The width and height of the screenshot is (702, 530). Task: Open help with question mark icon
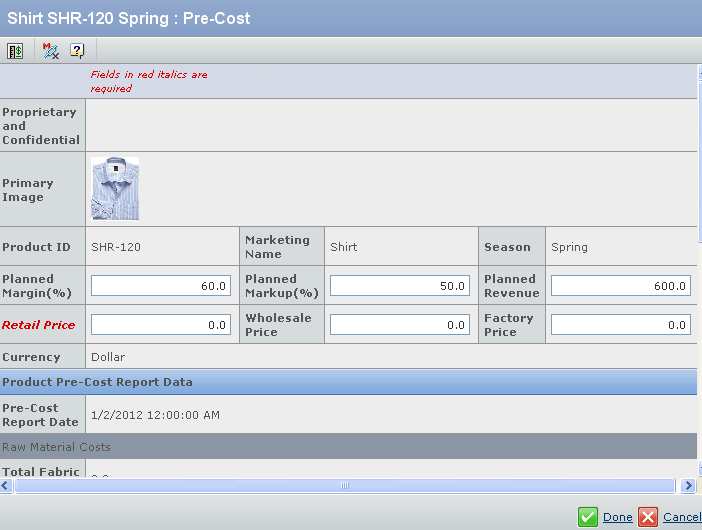77,51
